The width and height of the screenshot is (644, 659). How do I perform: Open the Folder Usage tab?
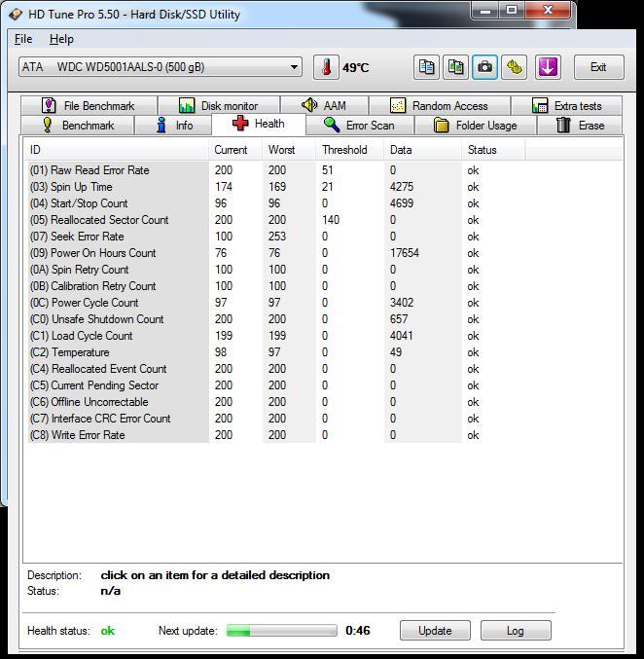pos(475,126)
